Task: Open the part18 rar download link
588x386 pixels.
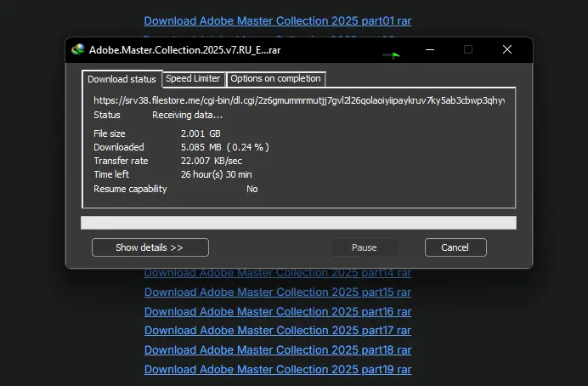Action: (278, 350)
